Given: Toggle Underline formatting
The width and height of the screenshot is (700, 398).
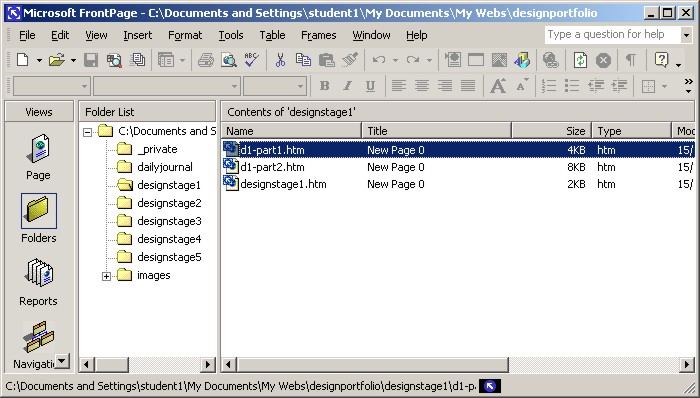Looking at the screenshot, I should (370, 86).
